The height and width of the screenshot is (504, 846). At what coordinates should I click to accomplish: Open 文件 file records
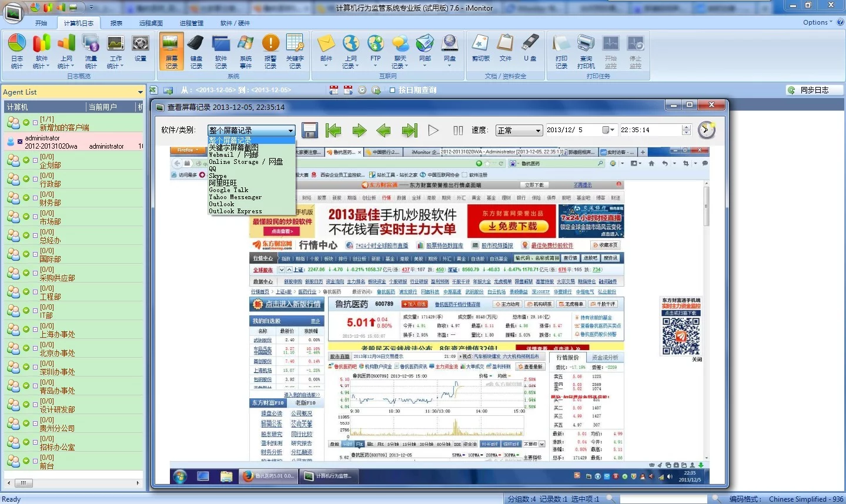point(505,48)
